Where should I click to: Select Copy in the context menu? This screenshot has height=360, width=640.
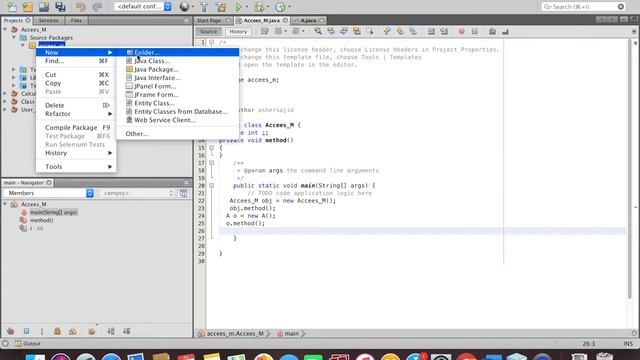click(76, 83)
